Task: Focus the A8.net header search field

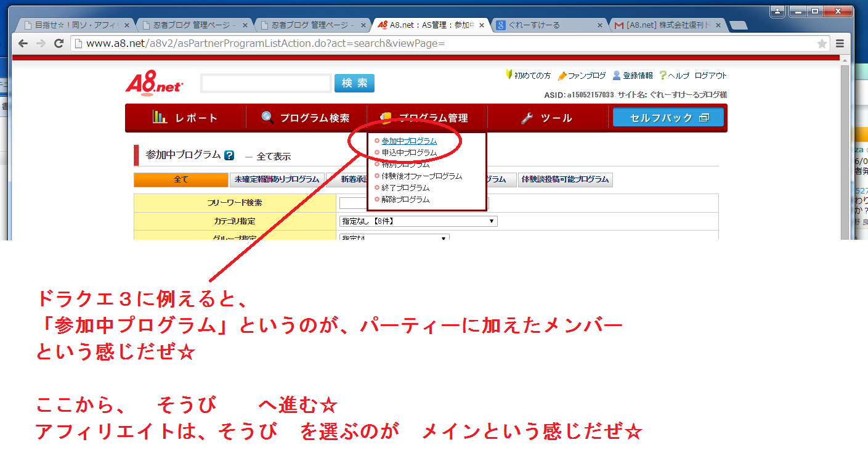Action: (266, 83)
